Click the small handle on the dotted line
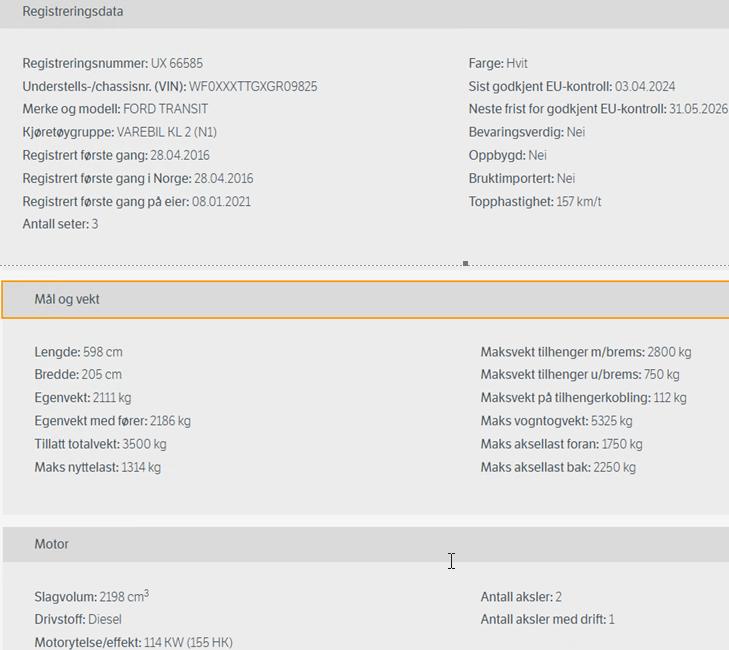 pyautogui.click(x=465, y=264)
